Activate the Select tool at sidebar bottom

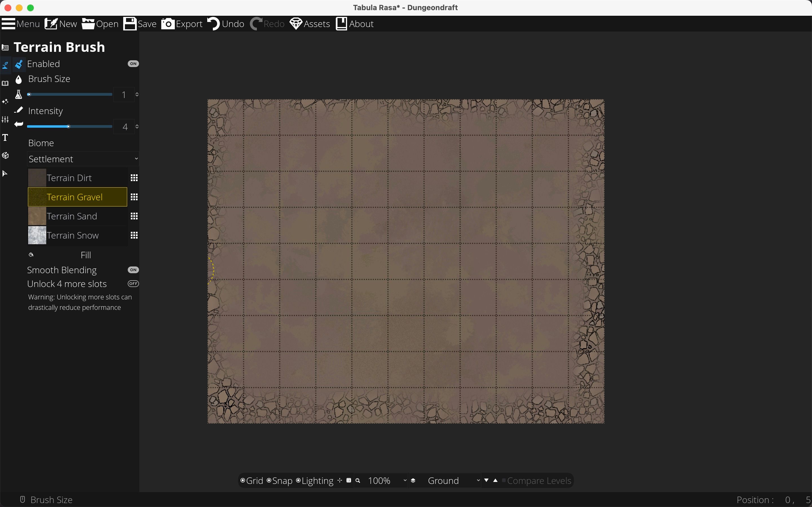point(5,173)
